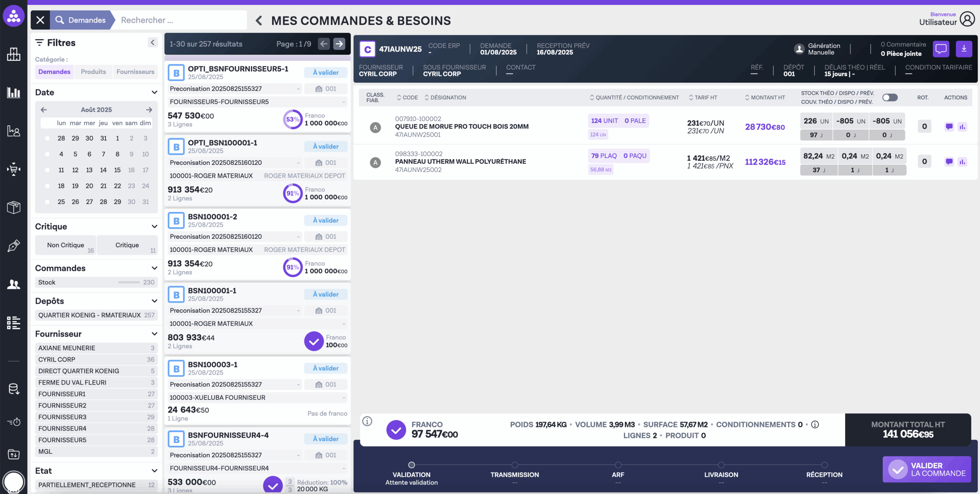Viewport: 980px width, 494px height.
Task: Collapse the Date filter section
Action: (154, 92)
